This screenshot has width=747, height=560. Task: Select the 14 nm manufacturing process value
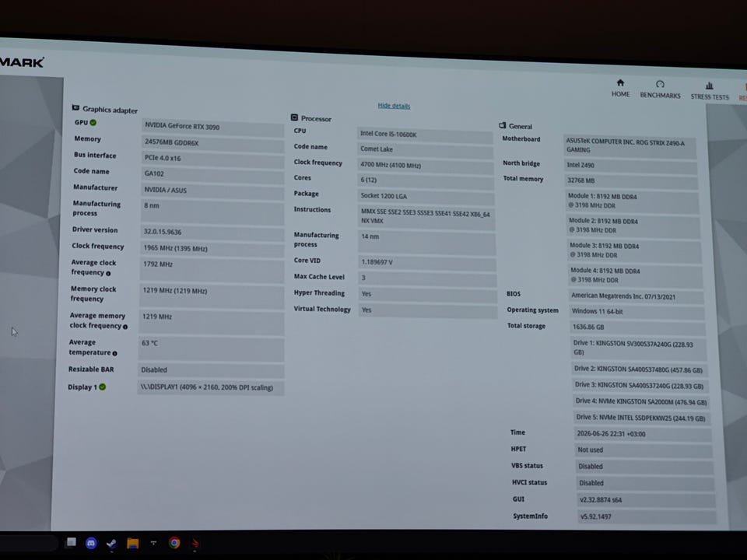[427, 242]
